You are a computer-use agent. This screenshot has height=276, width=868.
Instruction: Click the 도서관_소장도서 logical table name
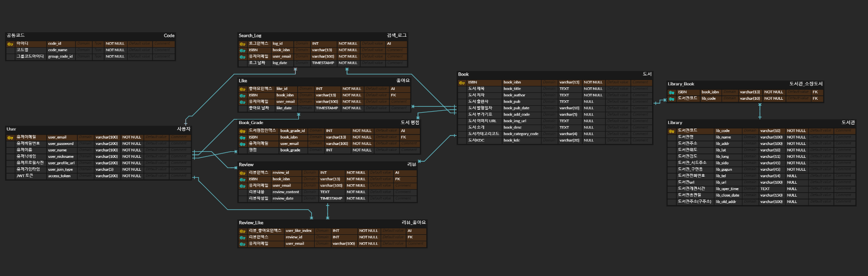(x=806, y=84)
